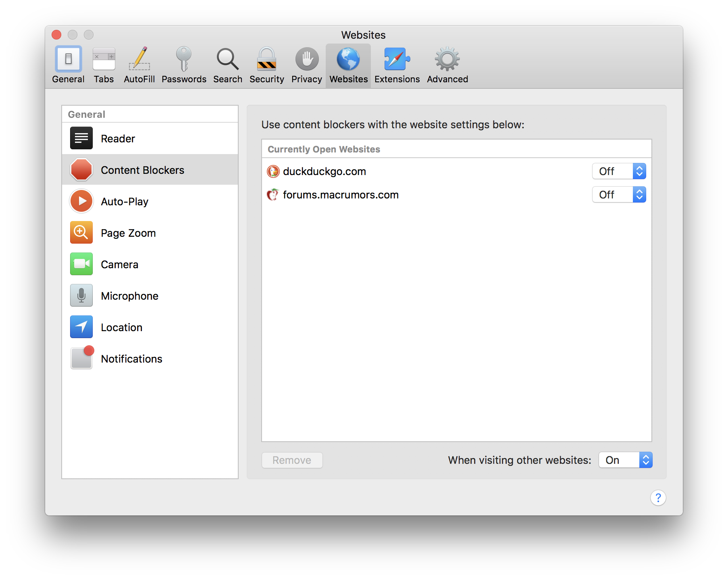
Task: Open the Privacy hand icon
Action: 307,59
